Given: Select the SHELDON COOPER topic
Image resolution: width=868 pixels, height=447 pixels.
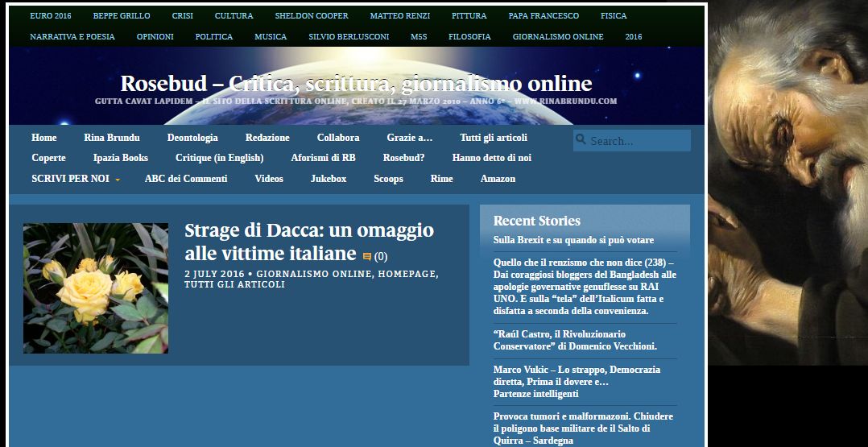Looking at the screenshot, I should pyautogui.click(x=312, y=15).
